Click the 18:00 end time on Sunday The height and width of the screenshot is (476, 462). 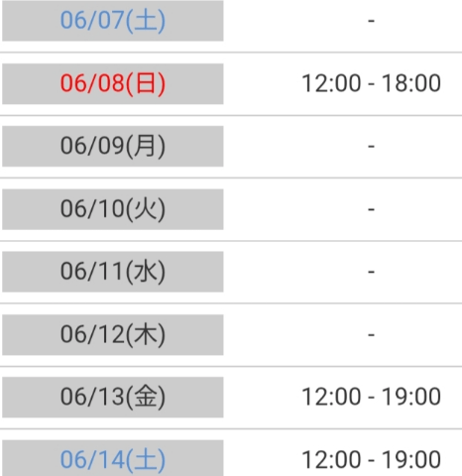tap(411, 83)
